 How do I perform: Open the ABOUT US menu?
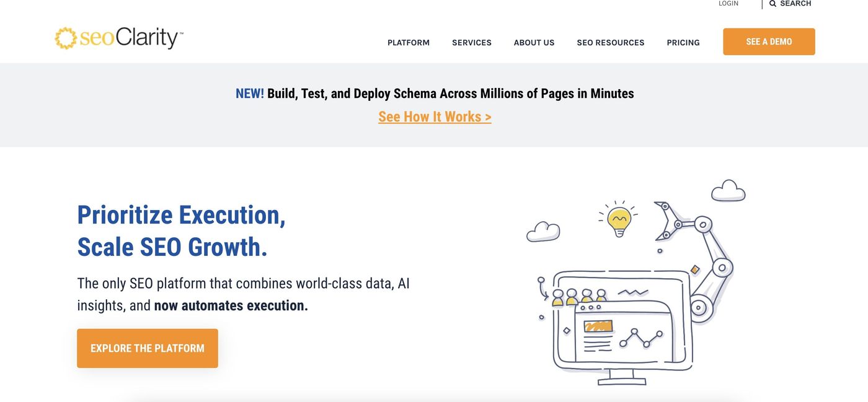point(534,43)
